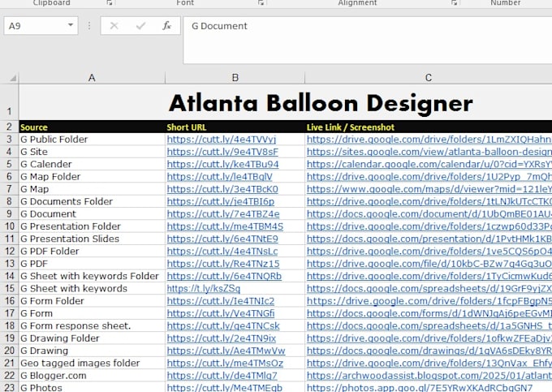The height and width of the screenshot is (392, 552).
Task: Open short link cutt.ly/6e4TNtE9
Action: click(x=222, y=239)
